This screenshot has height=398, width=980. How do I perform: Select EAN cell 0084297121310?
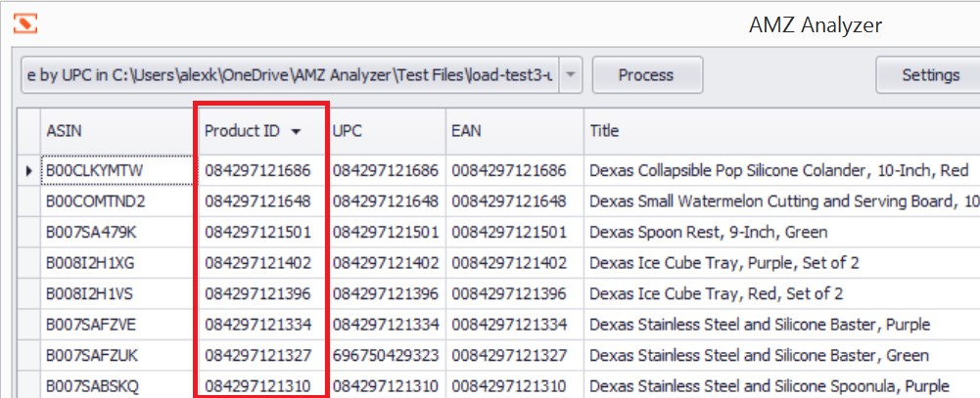point(515,386)
